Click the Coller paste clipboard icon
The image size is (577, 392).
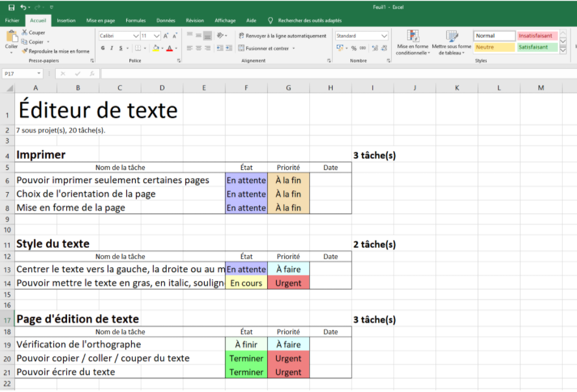(x=12, y=37)
